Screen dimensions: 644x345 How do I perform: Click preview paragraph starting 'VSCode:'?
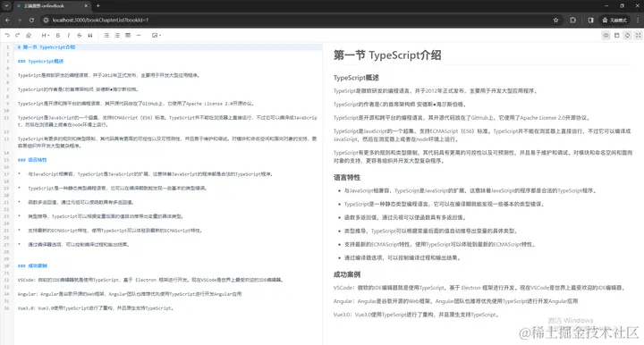pos(479,288)
